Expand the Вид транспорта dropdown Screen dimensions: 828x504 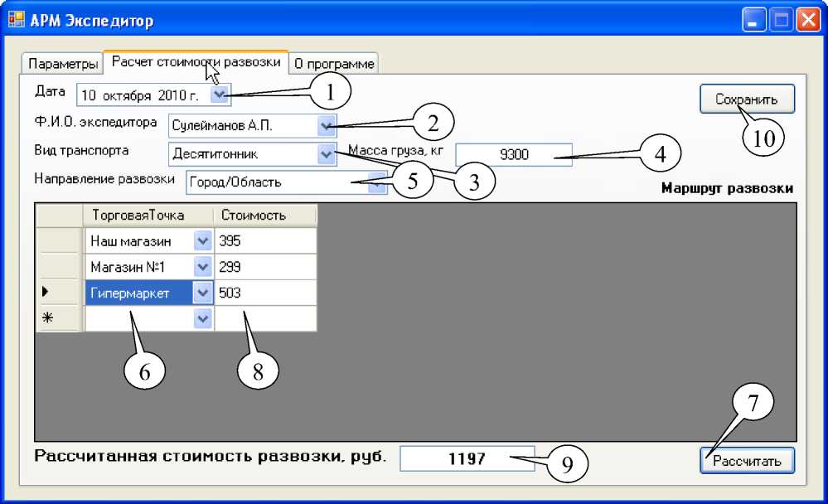(x=327, y=154)
